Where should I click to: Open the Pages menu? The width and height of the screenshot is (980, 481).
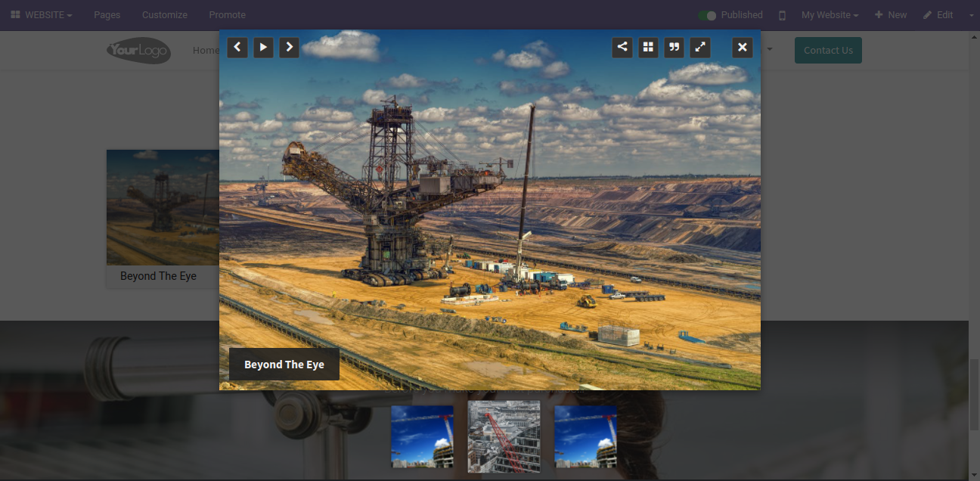(x=107, y=15)
